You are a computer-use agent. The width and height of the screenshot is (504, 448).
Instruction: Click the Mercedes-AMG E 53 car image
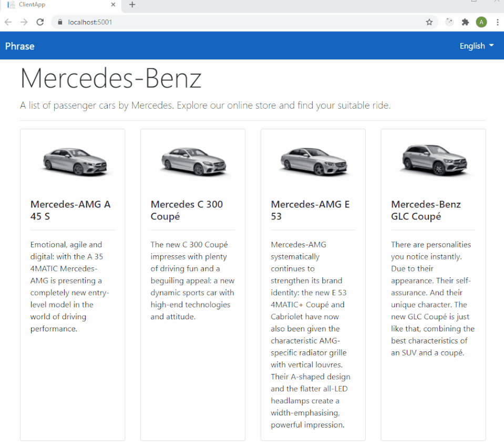coord(314,161)
